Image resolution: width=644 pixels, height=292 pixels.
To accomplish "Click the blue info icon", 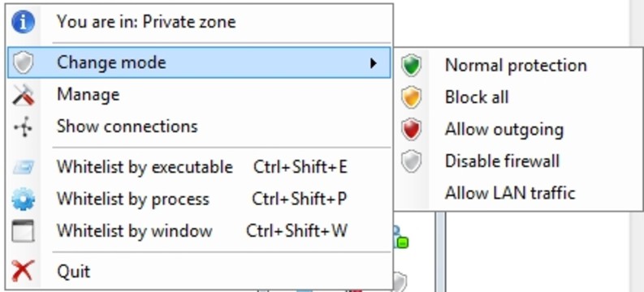I will (23, 22).
